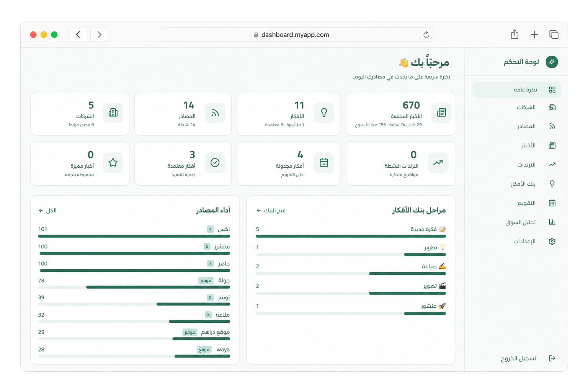Click the جاهز source name
This screenshot has height=392, width=588.
click(x=224, y=264)
